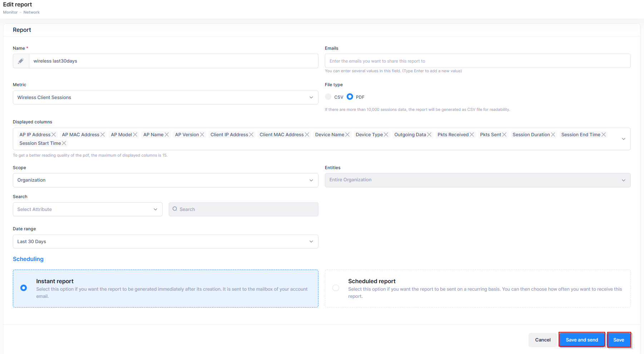Remove the Device Type column tag
644x354 pixels.
click(386, 135)
